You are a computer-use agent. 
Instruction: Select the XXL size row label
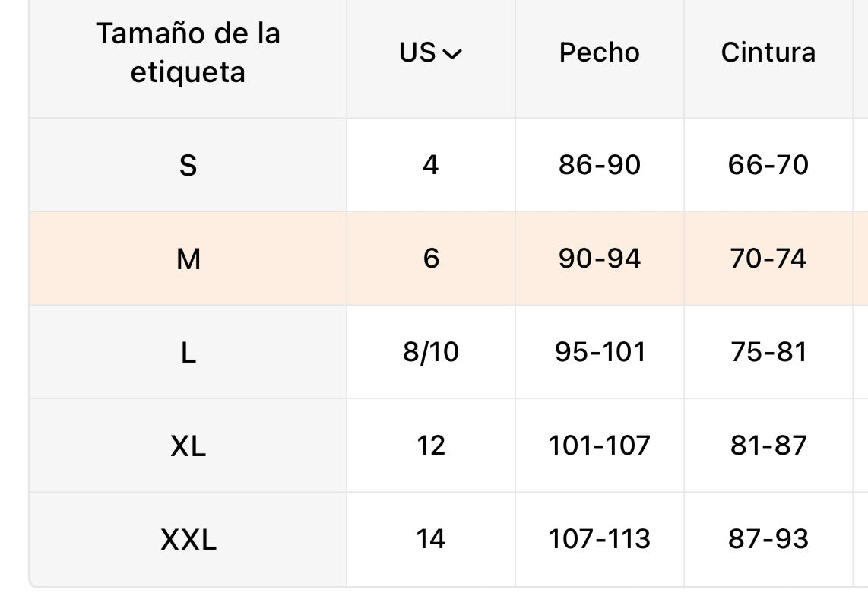coord(188,540)
